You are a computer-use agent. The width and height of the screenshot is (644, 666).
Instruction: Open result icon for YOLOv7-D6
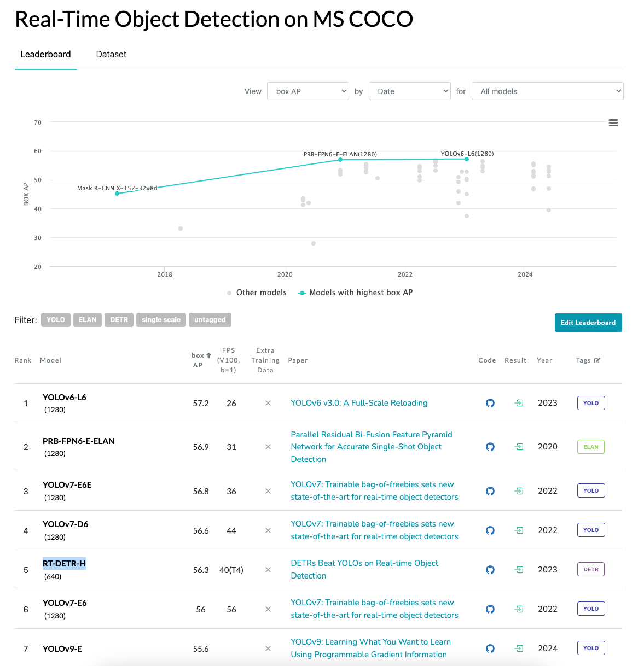tap(519, 530)
